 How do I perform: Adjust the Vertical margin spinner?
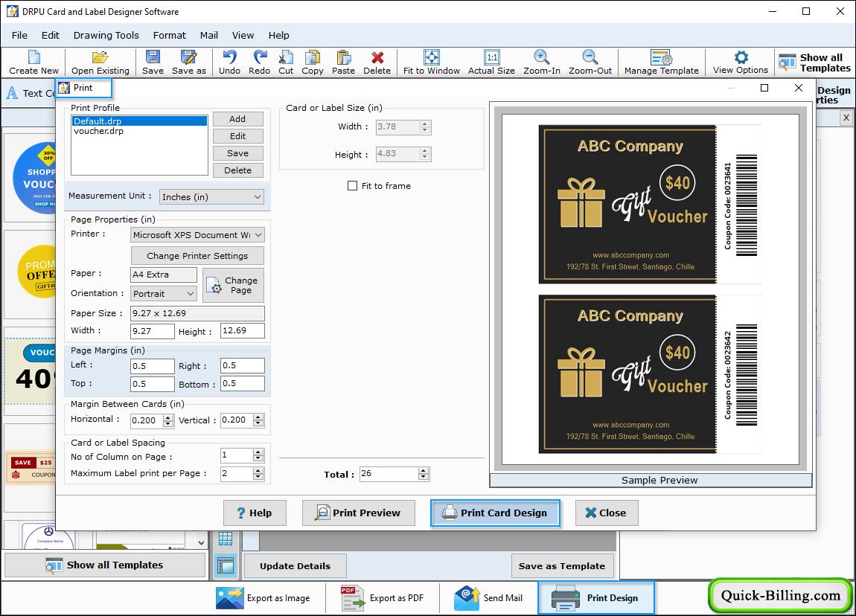coord(259,420)
